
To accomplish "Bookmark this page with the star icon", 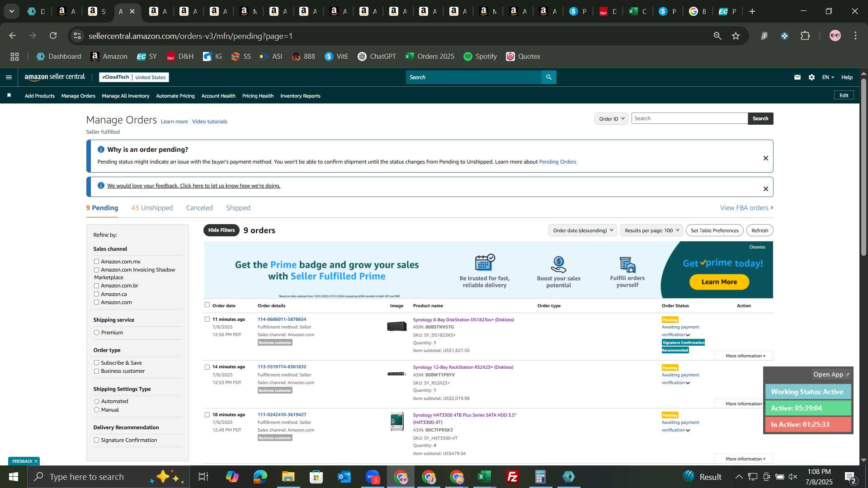I will [x=736, y=36].
